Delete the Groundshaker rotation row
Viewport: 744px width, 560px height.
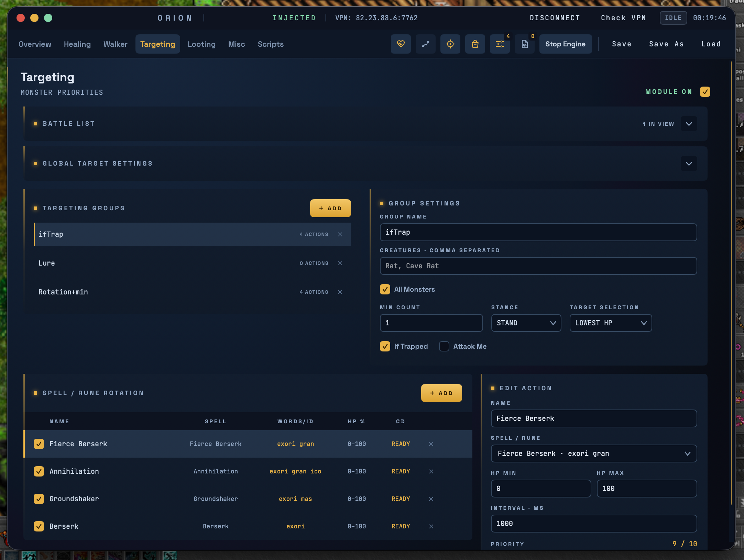(431, 499)
